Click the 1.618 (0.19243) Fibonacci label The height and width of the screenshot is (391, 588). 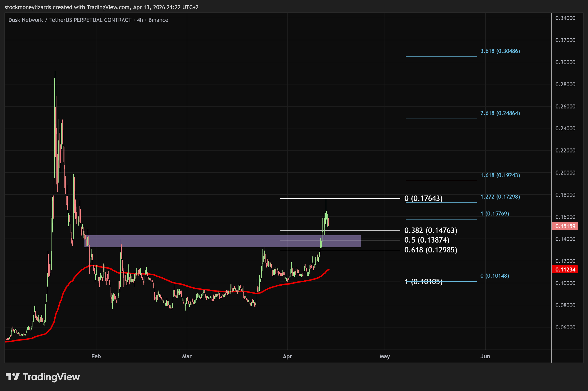pyautogui.click(x=500, y=175)
